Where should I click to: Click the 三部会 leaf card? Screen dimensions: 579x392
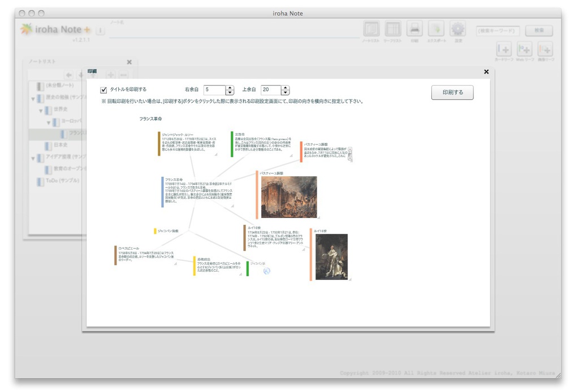[x=261, y=144]
